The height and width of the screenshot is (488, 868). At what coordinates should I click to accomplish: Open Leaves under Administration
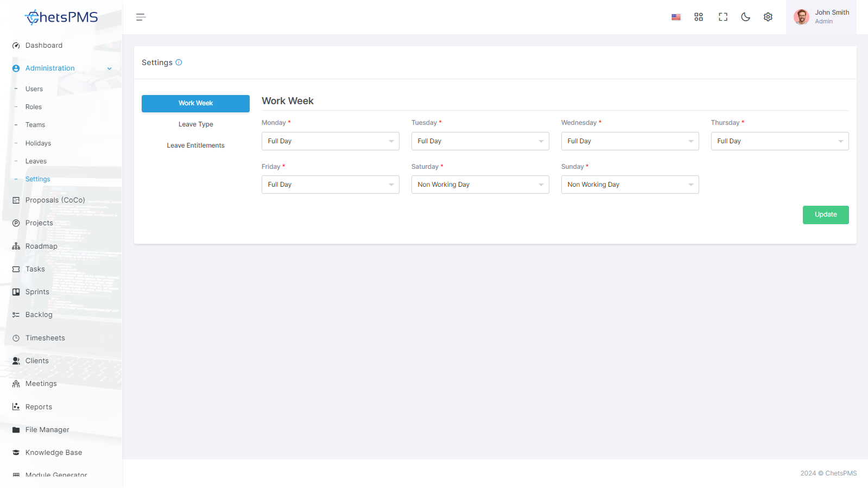tap(36, 161)
